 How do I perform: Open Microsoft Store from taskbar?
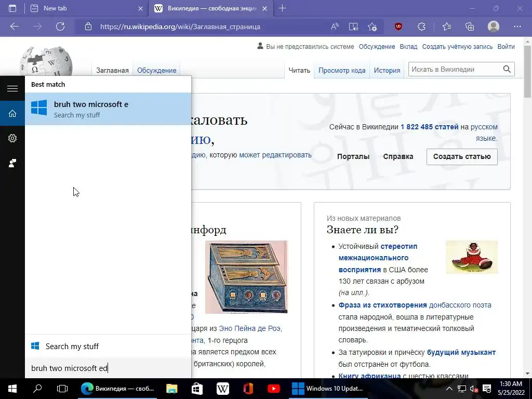tap(197, 389)
